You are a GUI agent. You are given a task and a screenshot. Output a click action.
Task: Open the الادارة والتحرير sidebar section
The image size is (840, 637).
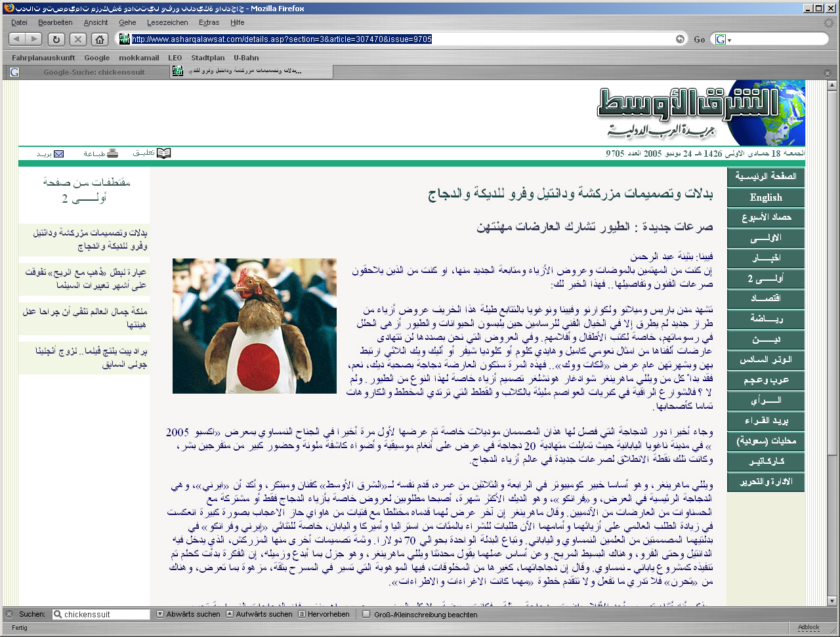[x=766, y=482]
